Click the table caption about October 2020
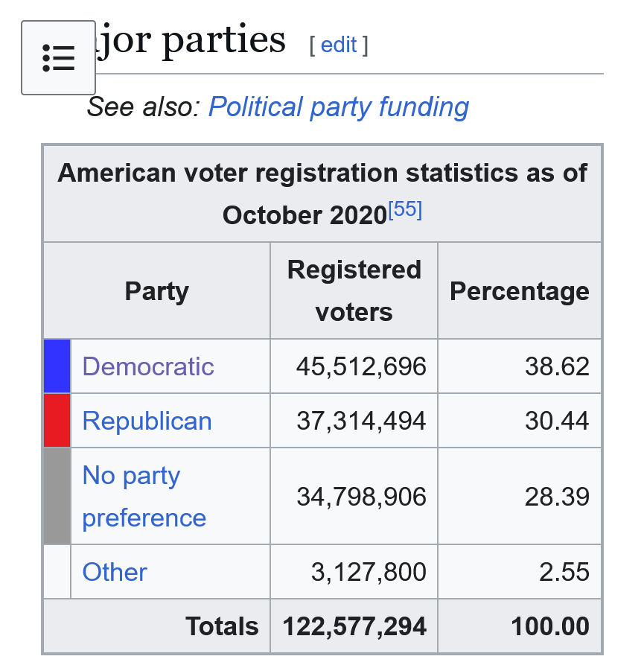Image resolution: width=644 pixels, height=665 pixels. click(x=322, y=194)
